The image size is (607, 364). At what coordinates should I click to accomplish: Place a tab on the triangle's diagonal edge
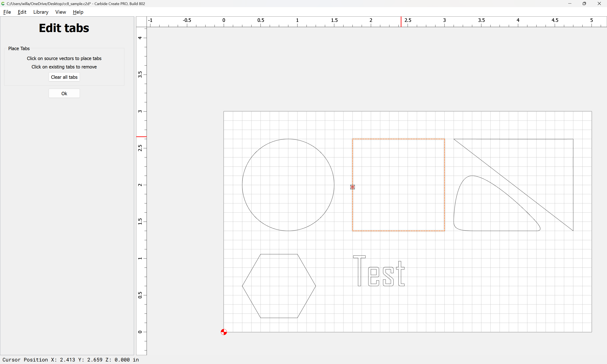[513, 185]
